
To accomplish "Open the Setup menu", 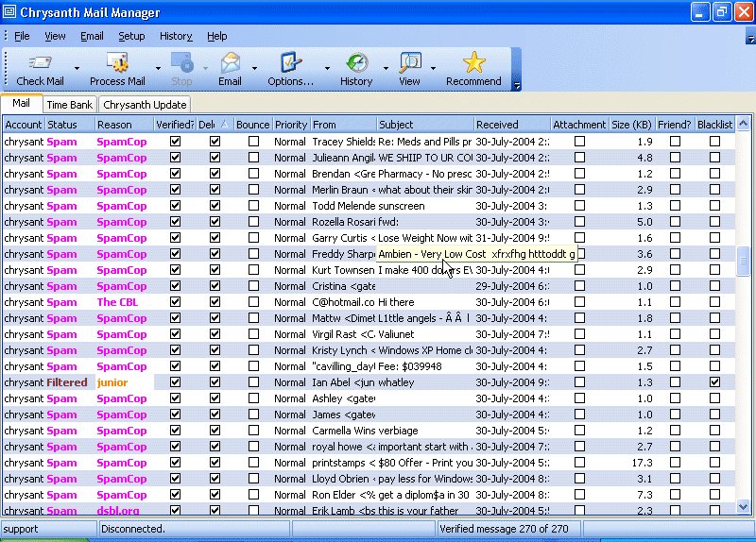I will pos(131,36).
